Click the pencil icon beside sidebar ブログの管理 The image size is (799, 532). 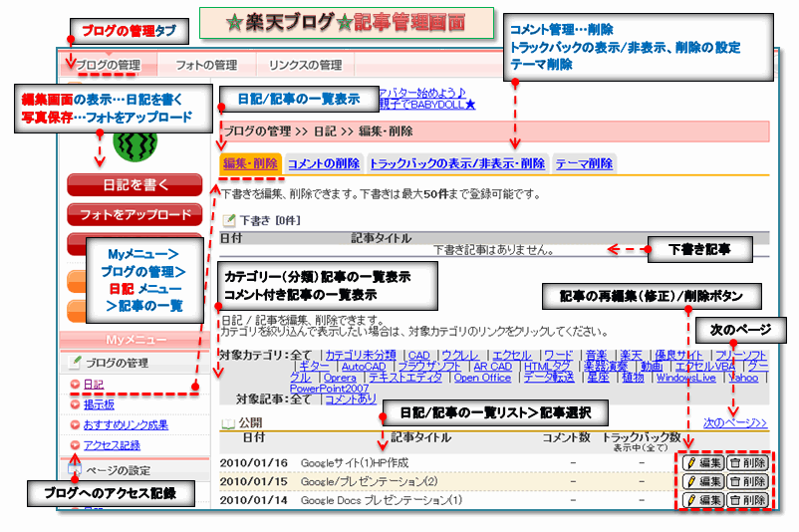coord(75,362)
